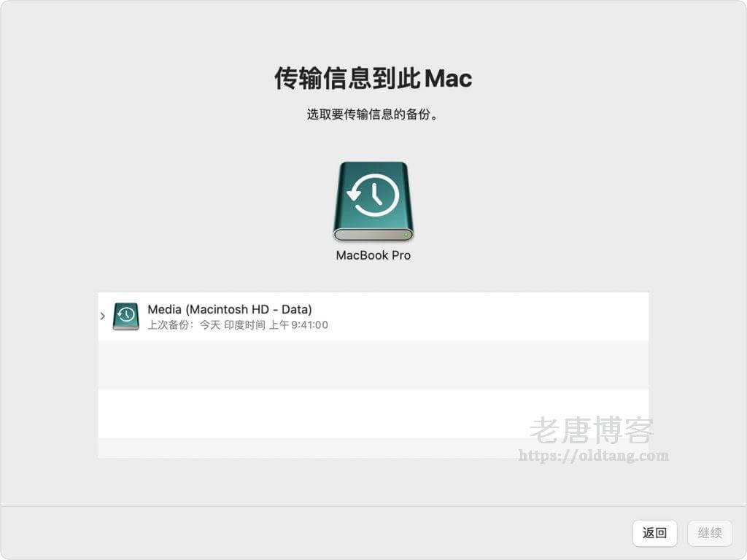Open the https://oldtang.com watermark link
This screenshot has width=747, height=560.
coord(593,456)
